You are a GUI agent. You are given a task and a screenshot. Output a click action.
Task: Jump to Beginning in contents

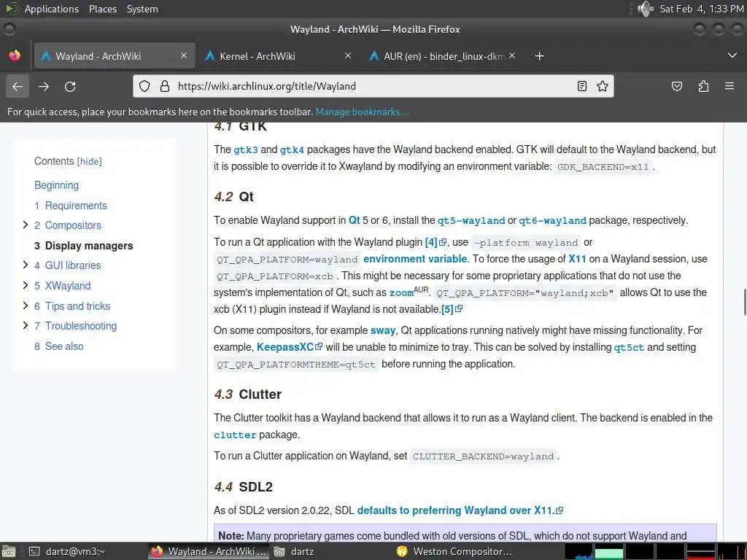pos(56,185)
